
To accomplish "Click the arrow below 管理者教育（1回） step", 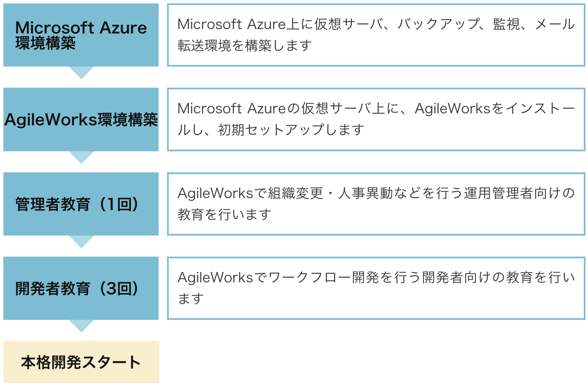I will pos(81,241).
